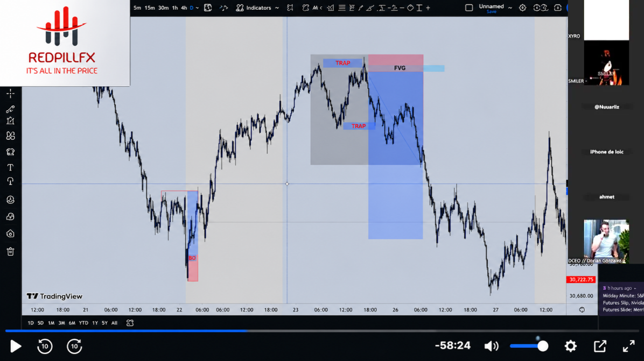Click the horizontal lines icon in top toolbar
Image resolution: width=644 pixels, height=361 pixels.
(342, 8)
